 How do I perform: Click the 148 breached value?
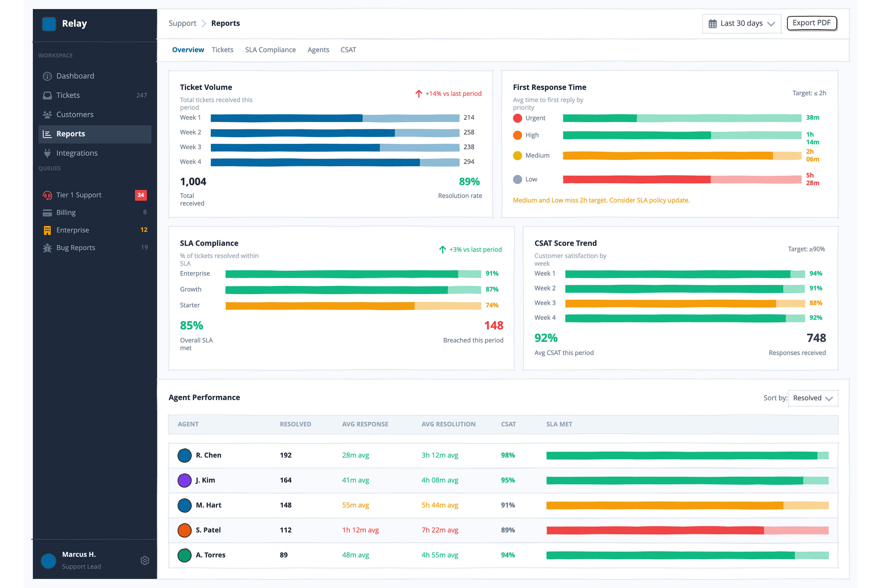[x=493, y=326]
